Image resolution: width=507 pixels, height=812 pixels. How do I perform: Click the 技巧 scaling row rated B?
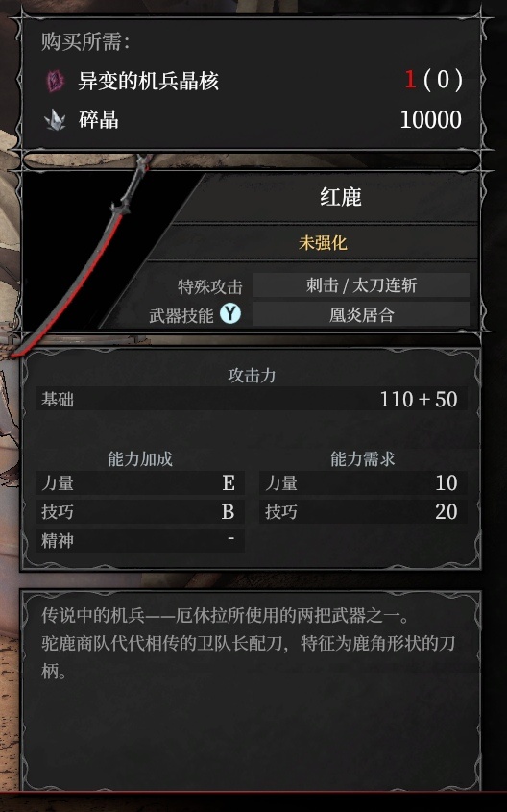pyautogui.click(x=139, y=511)
